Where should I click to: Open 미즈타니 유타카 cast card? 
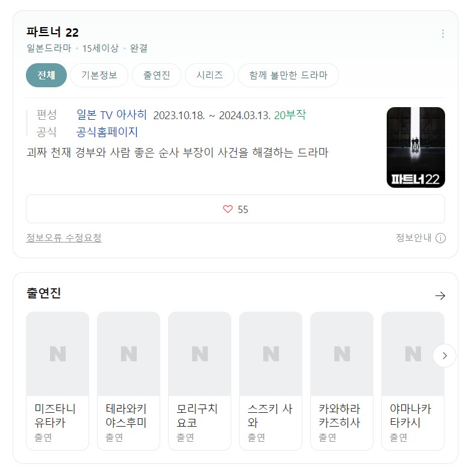pyautogui.click(x=57, y=380)
